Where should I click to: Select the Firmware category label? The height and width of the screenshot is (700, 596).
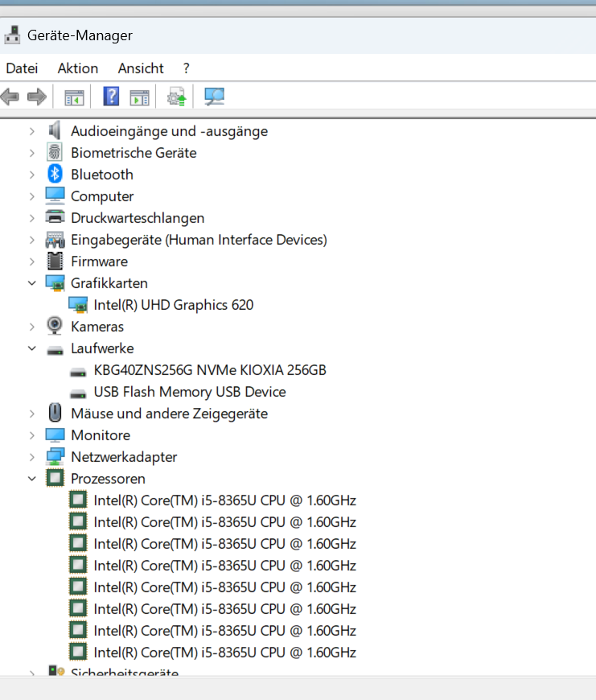tap(99, 261)
